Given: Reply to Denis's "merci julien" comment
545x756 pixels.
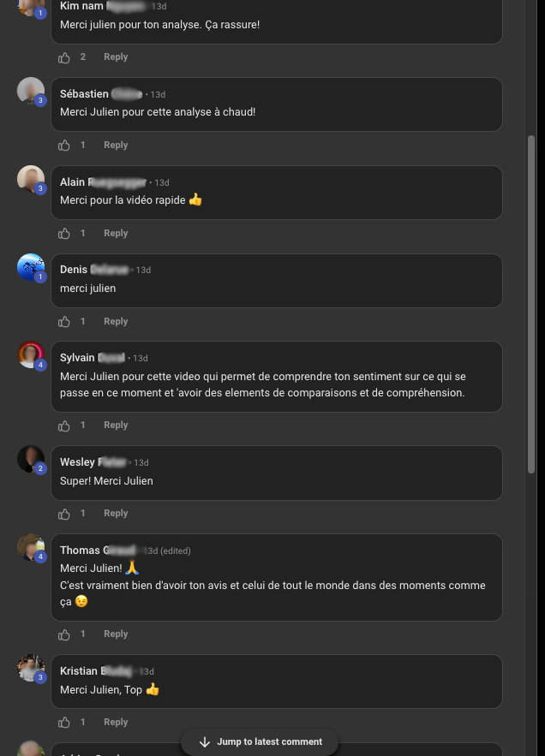Looking at the screenshot, I should click(116, 322).
